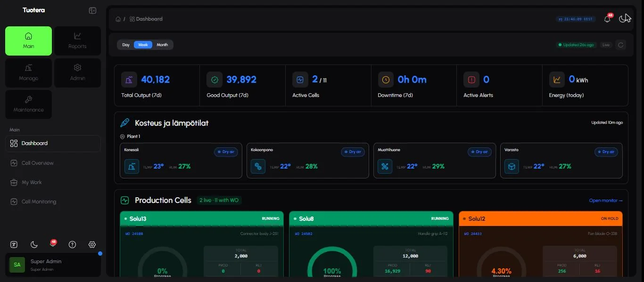This screenshot has width=644, height=282.
Task: Click the translate language icon in the sidebar footer
Action: click(14, 244)
